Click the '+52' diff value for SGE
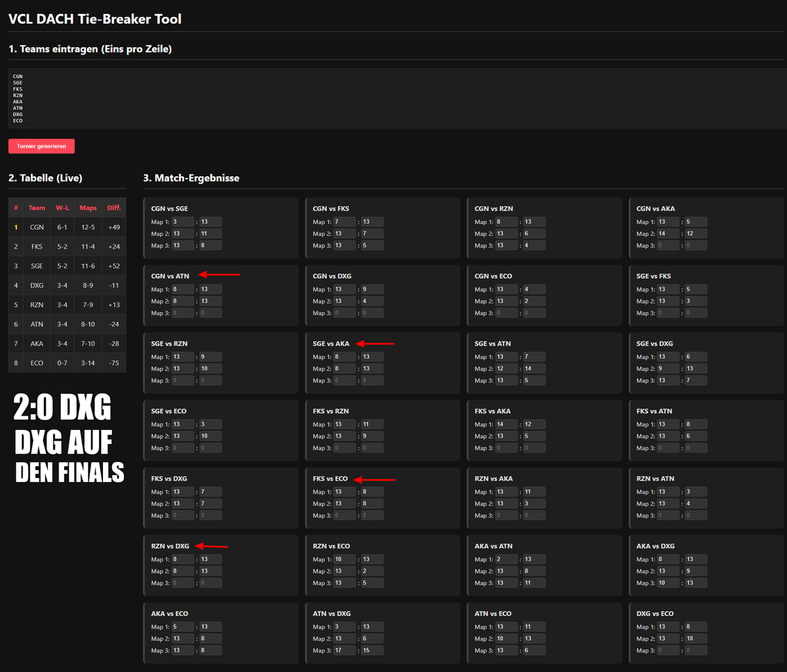This screenshot has width=787, height=672. [114, 266]
